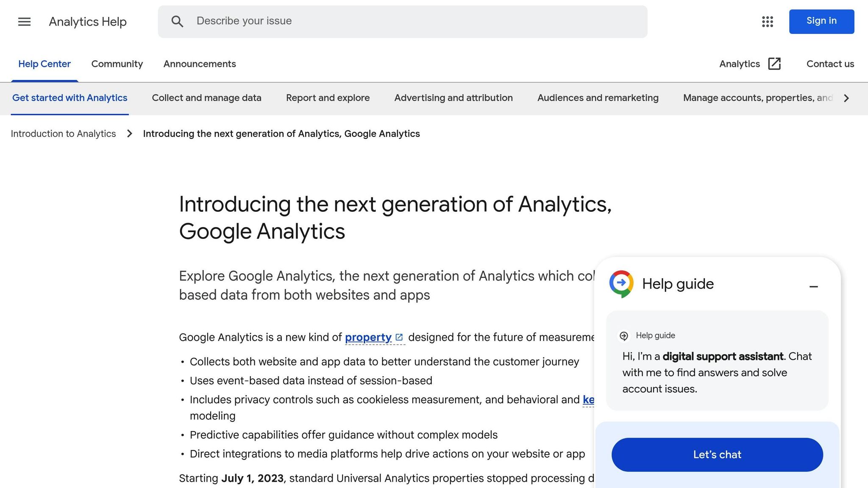The width and height of the screenshot is (868, 488).
Task: Open the property hyperlink in the article
Action: point(368,337)
